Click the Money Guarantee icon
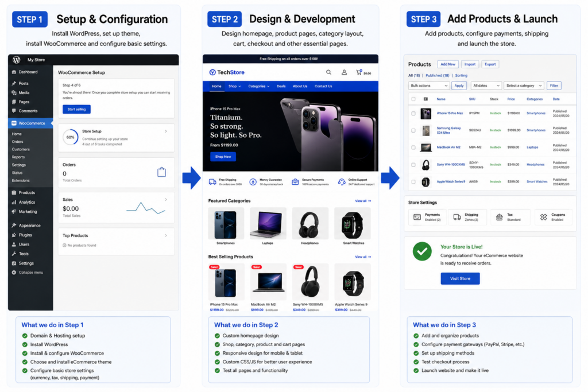588x392 pixels. point(253,182)
